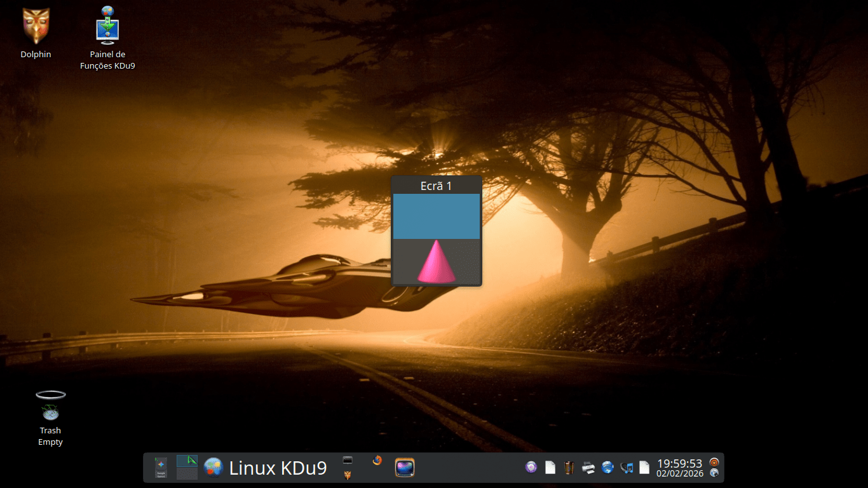868x488 pixels.
Task: Click the Linux KDu9 panel label
Action: (x=278, y=468)
